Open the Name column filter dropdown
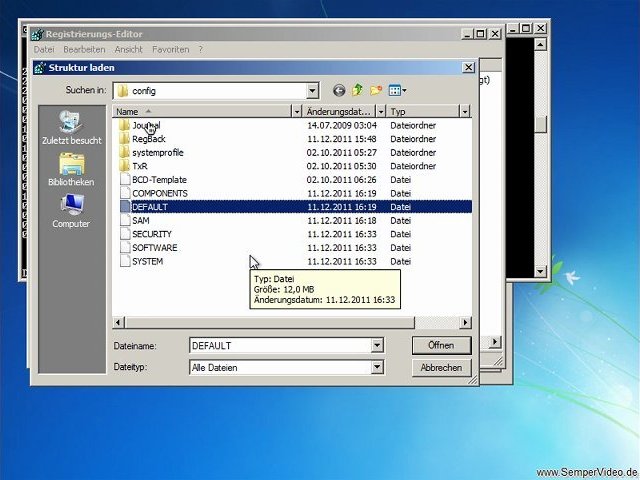This screenshot has height=480, width=640. pos(297,112)
